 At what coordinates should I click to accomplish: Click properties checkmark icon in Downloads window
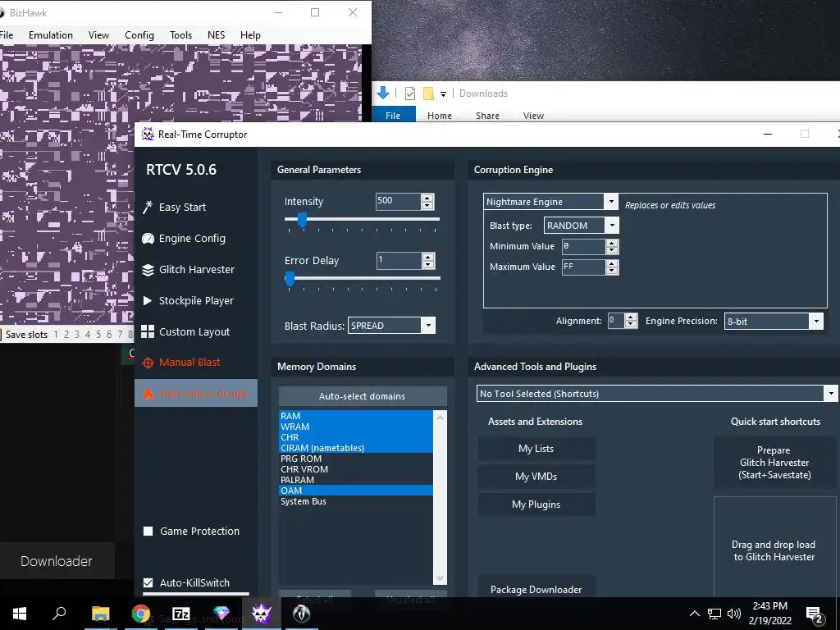(410, 94)
